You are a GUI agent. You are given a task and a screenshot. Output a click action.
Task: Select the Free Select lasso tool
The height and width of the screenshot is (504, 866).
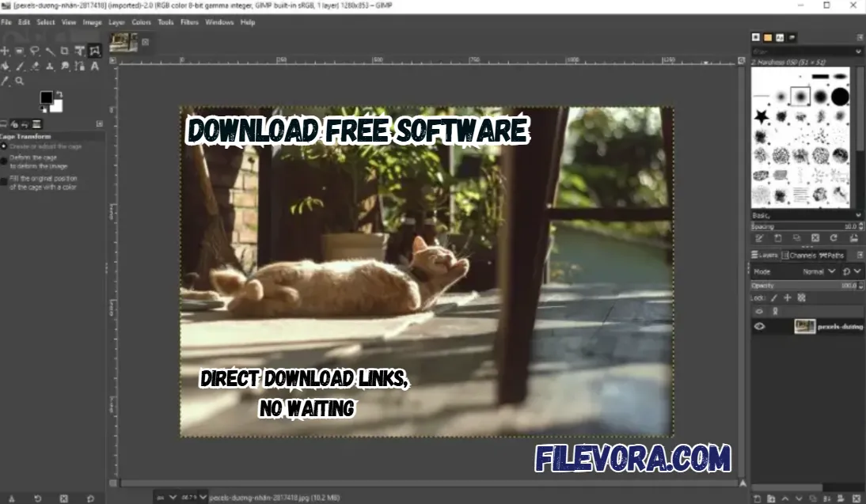36,50
